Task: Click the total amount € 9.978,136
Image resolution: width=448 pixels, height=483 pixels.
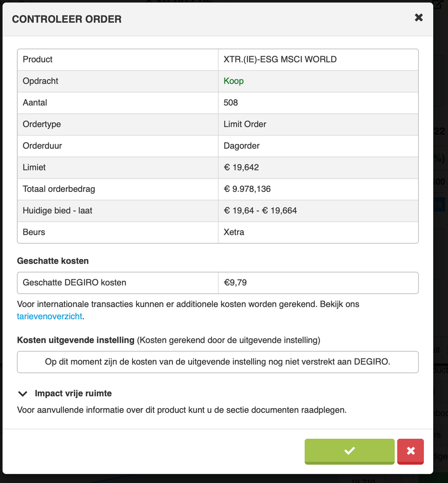Action: pos(247,189)
